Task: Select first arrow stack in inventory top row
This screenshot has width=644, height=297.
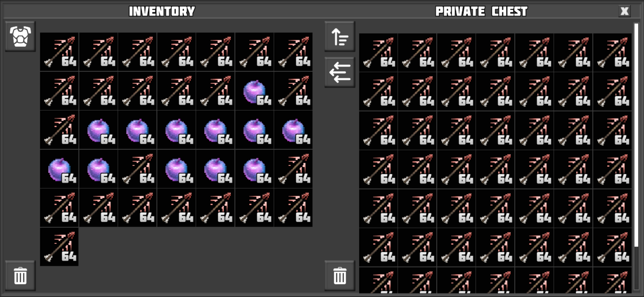Action: (59, 52)
